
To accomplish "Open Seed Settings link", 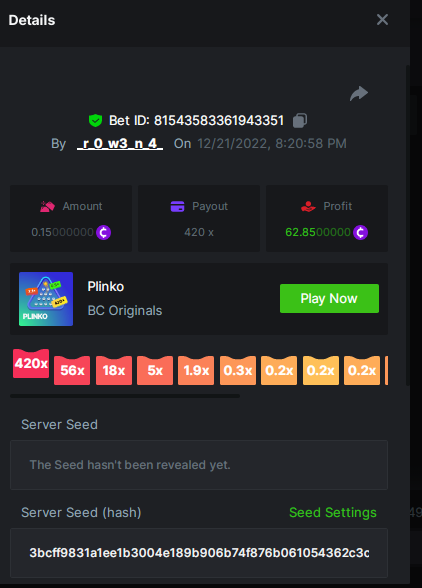I will [333, 513].
